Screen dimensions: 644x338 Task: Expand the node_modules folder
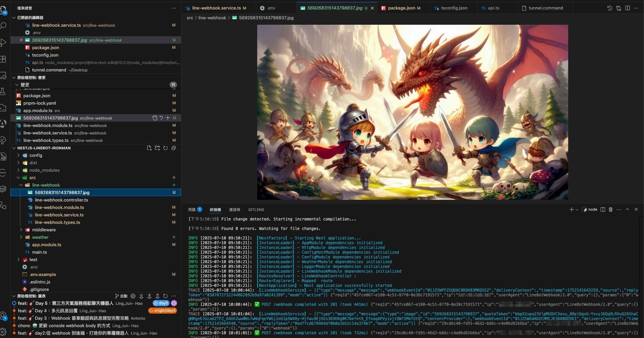point(18,170)
